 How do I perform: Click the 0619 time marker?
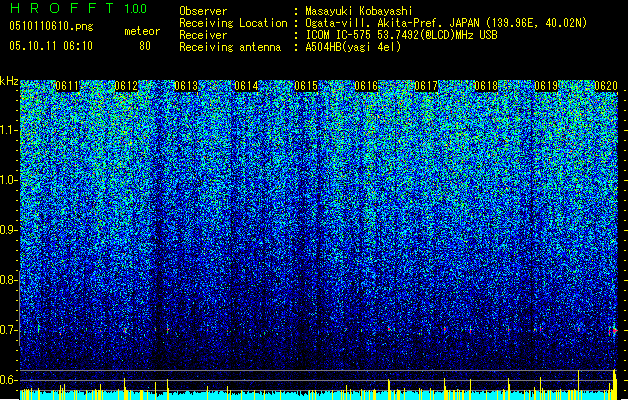coord(546,86)
